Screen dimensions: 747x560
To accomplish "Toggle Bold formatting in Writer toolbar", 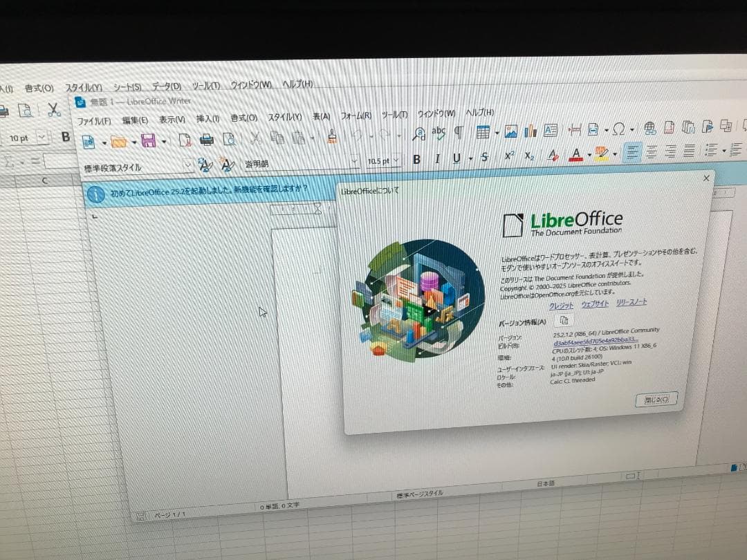I will coord(416,159).
